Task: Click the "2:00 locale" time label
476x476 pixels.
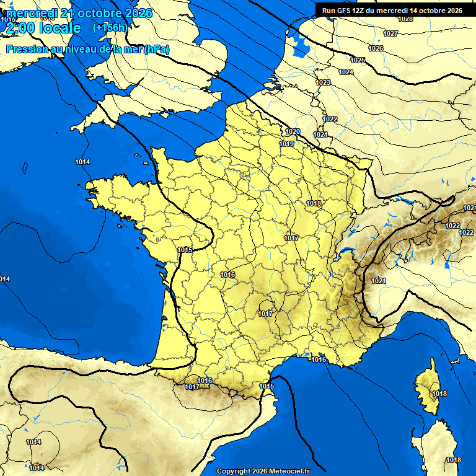Action: click(x=43, y=28)
